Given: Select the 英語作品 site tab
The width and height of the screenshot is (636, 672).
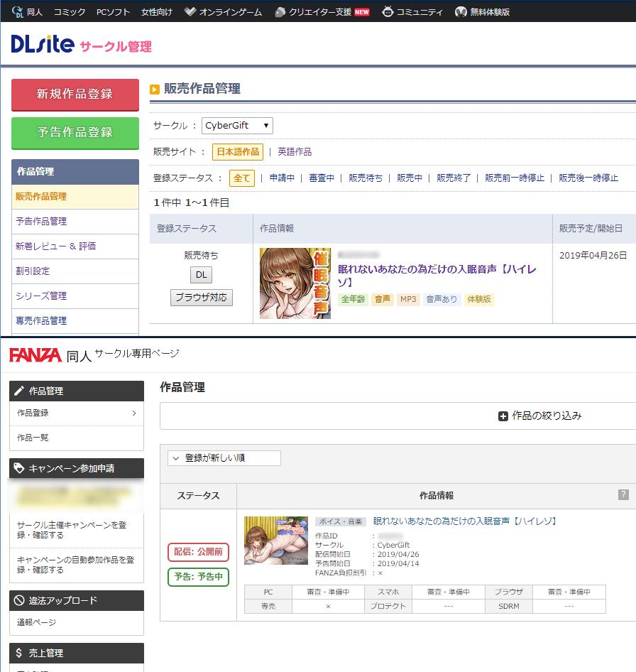Looking at the screenshot, I should [x=295, y=152].
